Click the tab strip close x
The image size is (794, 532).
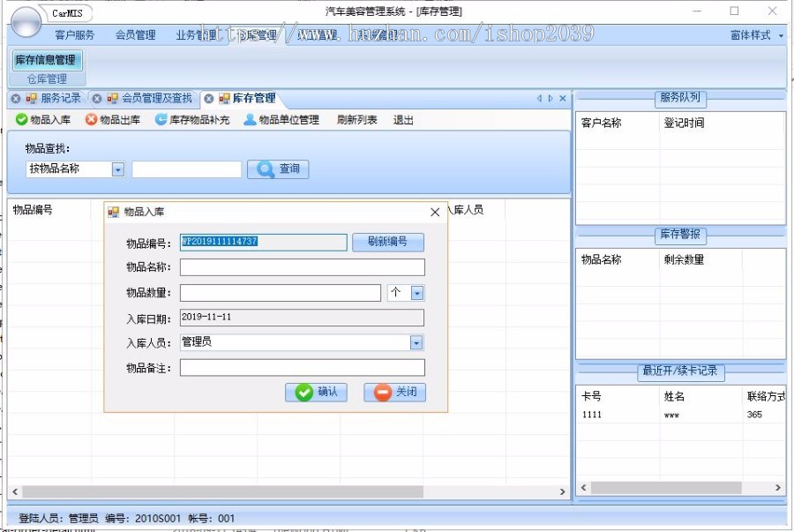563,99
